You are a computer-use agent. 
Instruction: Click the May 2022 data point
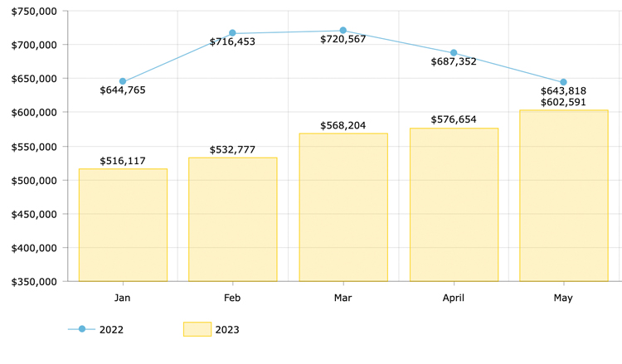[x=564, y=82]
